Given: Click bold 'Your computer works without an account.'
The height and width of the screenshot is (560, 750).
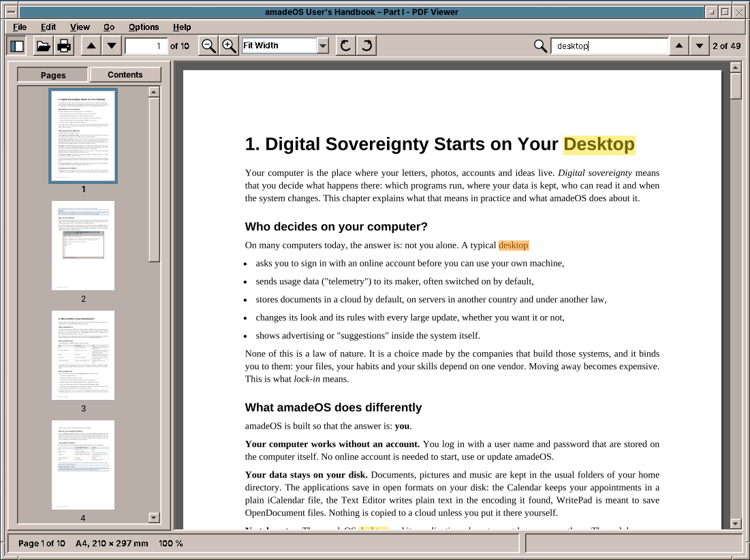Looking at the screenshot, I should [x=332, y=444].
